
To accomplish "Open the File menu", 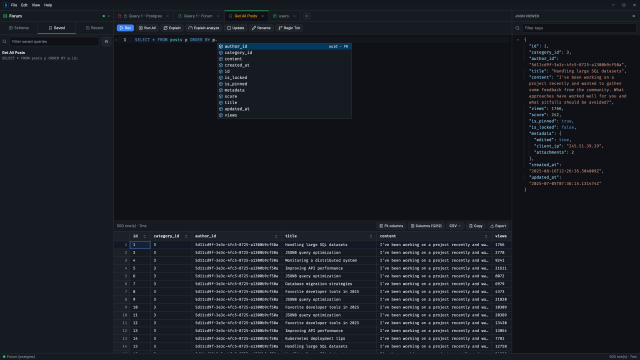I will point(14,5).
